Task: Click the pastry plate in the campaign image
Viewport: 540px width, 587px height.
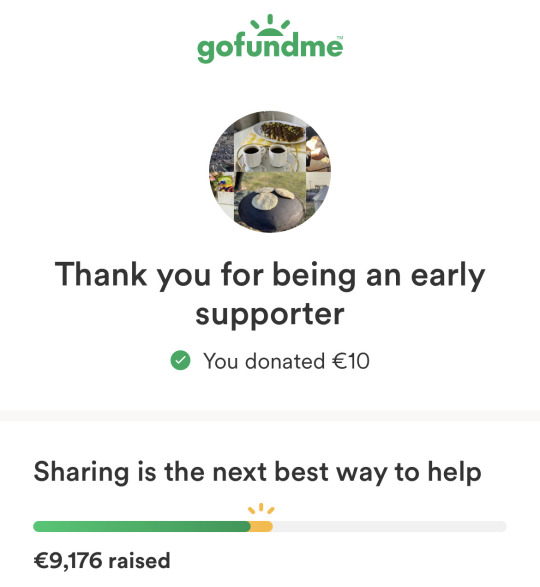Action: [280, 132]
